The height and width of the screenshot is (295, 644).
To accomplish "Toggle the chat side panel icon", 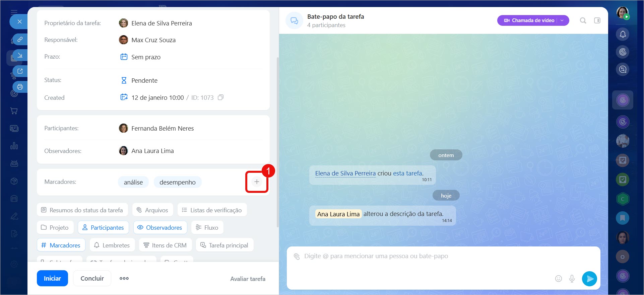I will pyautogui.click(x=597, y=20).
